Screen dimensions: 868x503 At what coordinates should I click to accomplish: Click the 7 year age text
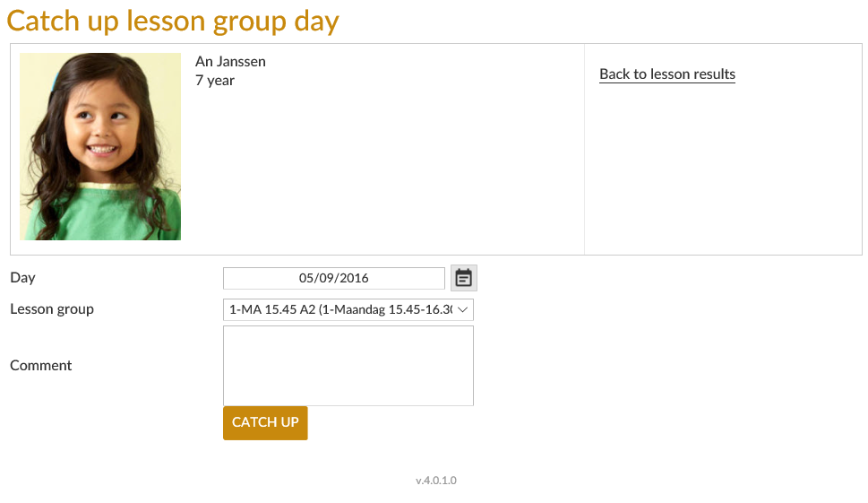(x=215, y=81)
